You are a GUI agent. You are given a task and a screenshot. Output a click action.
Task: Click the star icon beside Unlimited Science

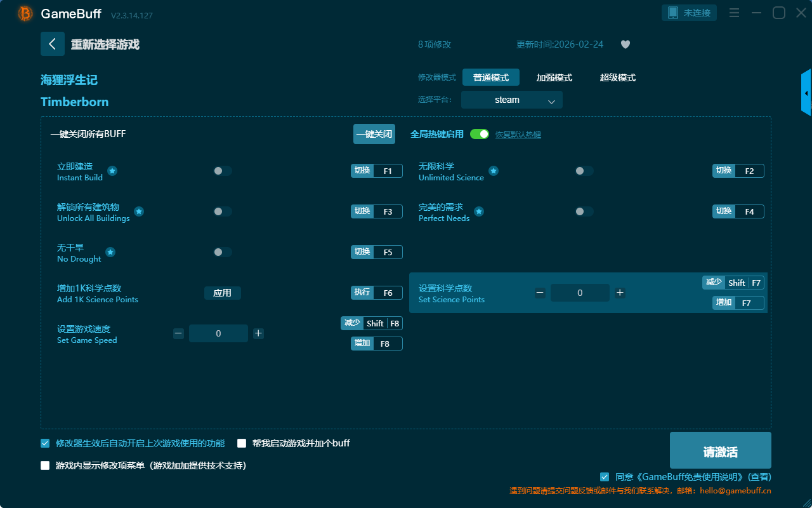coord(493,171)
